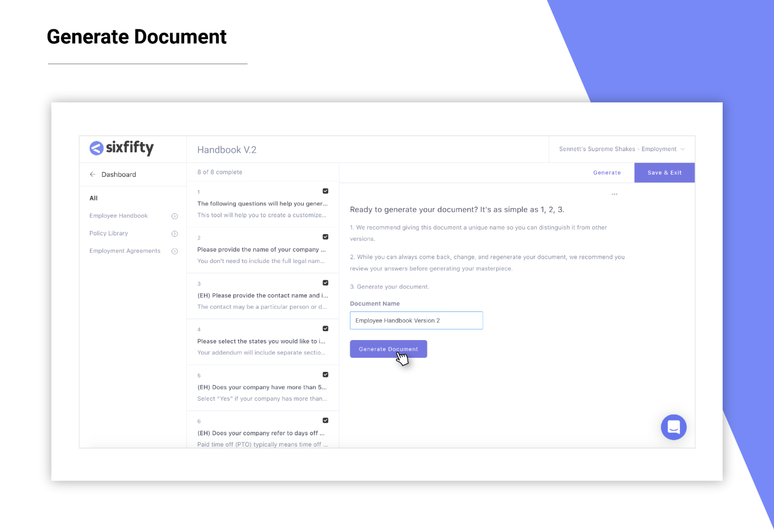774x532 pixels.
Task: Uncheck the checkbox on question 6
Action: [326, 420]
